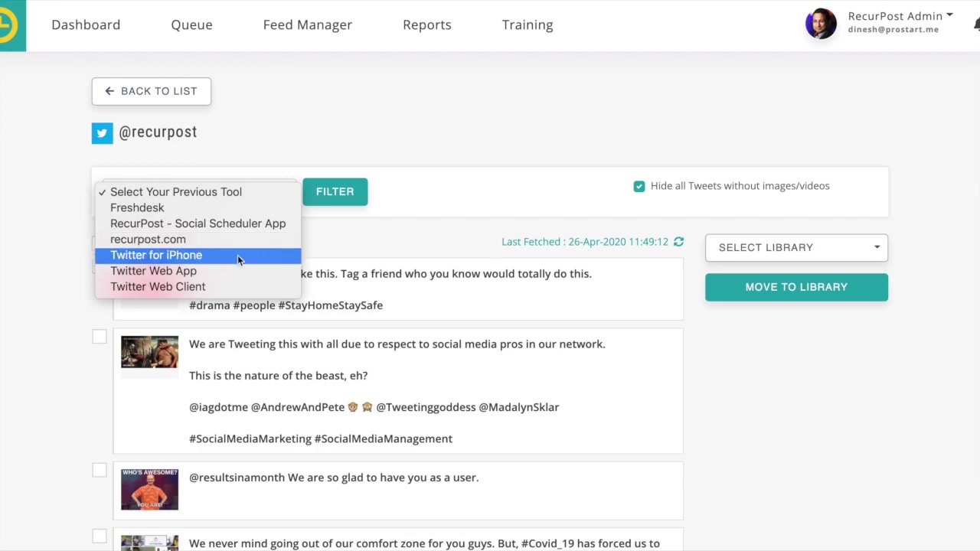Click the refresh icon next to Last Fetched
Image resolution: width=980 pixels, height=551 pixels.
point(678,242)
